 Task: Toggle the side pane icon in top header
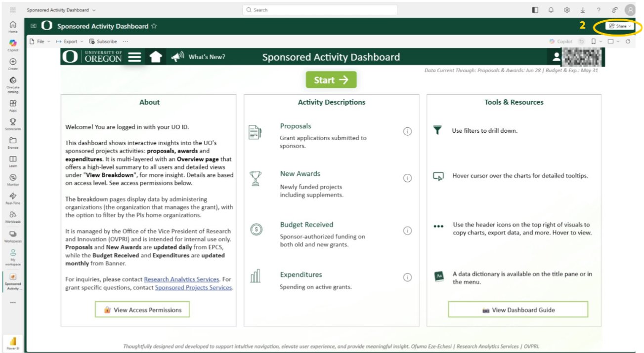pyautogui.click(x=535, y=10)
